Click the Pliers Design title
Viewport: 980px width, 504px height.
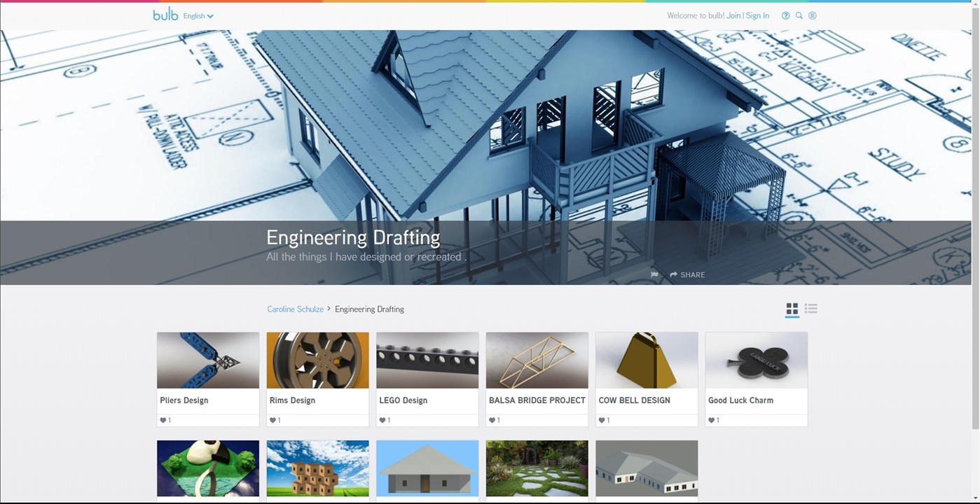coord(184,400)
